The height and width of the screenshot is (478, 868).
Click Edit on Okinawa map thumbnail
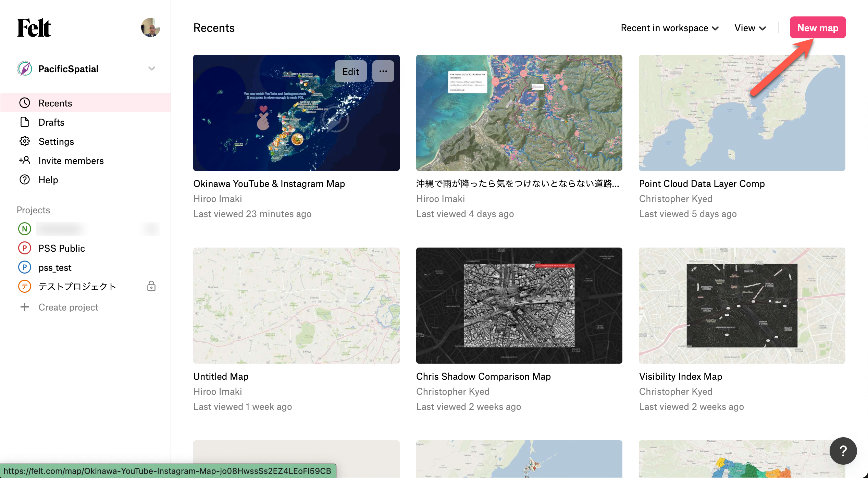click(350, 72)
